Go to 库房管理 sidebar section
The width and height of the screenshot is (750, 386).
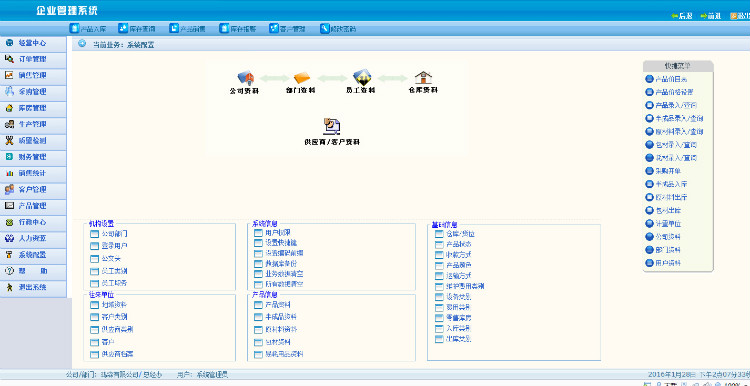pos(33,108)
